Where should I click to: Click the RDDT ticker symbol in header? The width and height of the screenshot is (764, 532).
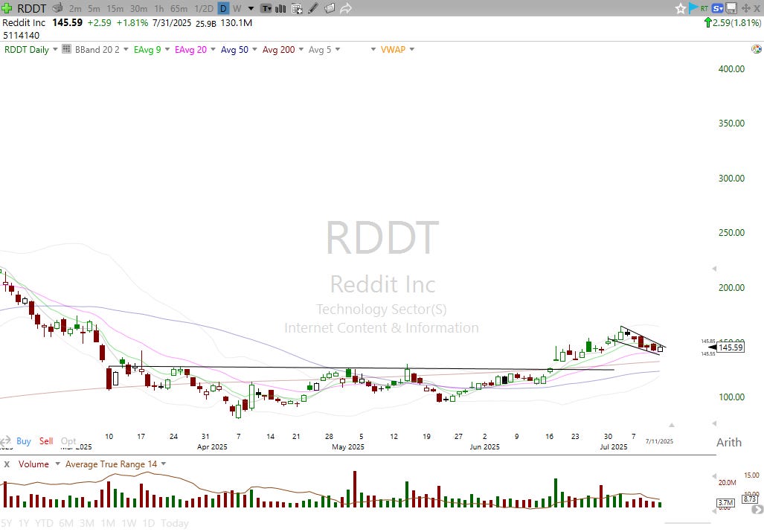click(32, 8)
